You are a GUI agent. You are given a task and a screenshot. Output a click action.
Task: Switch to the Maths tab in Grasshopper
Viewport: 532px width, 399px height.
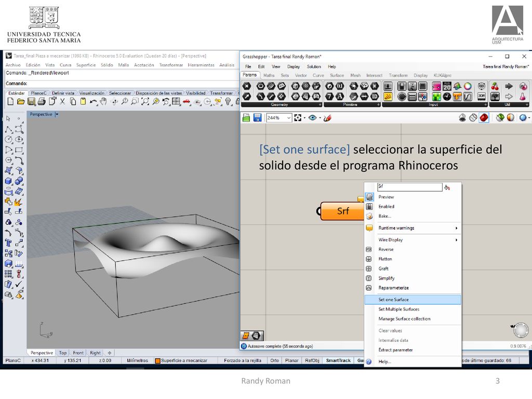[x=269, y=75]
